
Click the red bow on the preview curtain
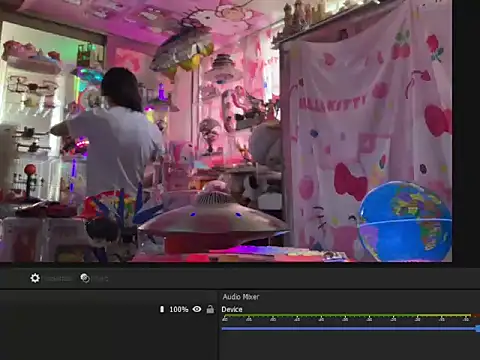pos(350,182)
